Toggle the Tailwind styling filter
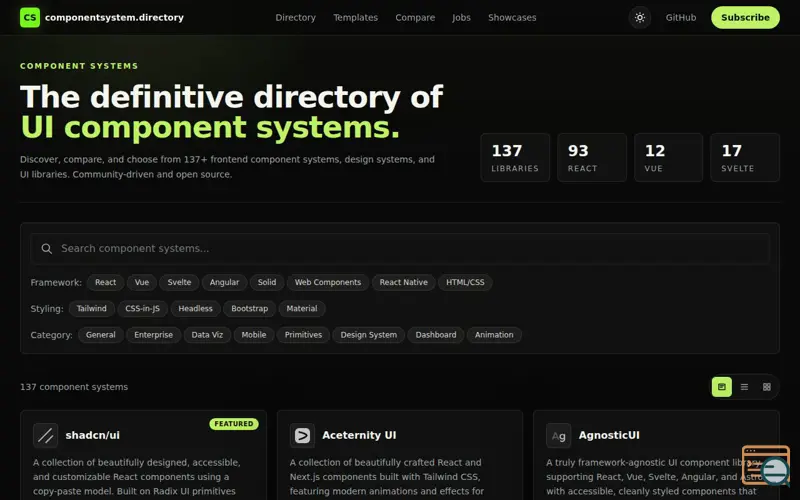Viewport: 800px width, 500px height. point(91,309)
